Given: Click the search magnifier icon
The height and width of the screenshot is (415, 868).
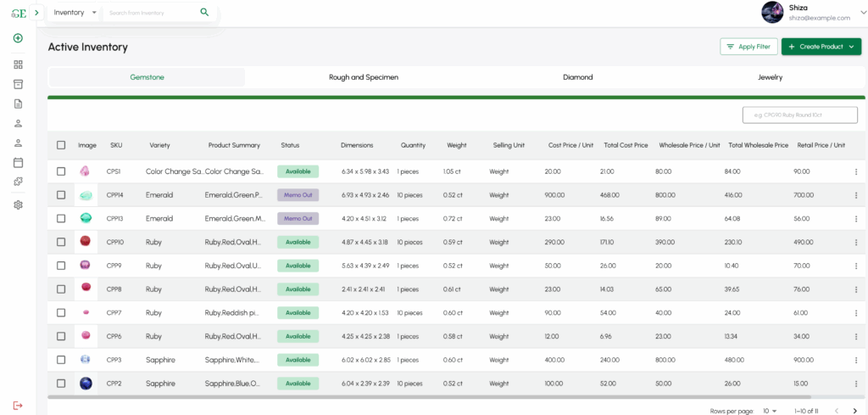Looking at the screenshot, I should tap(204, 13).
